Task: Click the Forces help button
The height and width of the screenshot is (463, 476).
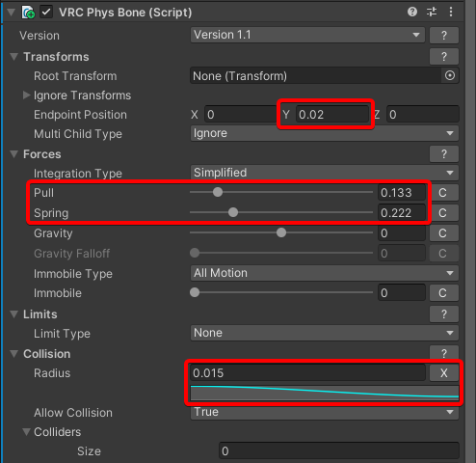Action: [444, 154]
